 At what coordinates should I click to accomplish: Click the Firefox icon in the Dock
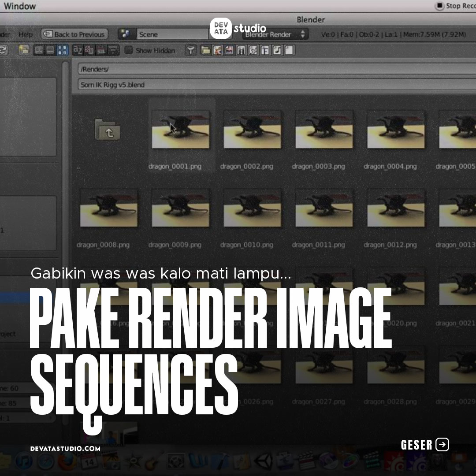tap(66, 461)
